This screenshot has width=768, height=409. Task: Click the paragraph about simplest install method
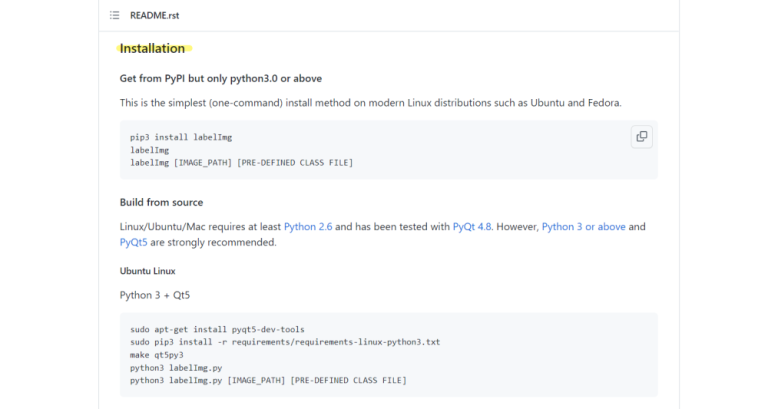pyautogui.click(x=370, y=103)
